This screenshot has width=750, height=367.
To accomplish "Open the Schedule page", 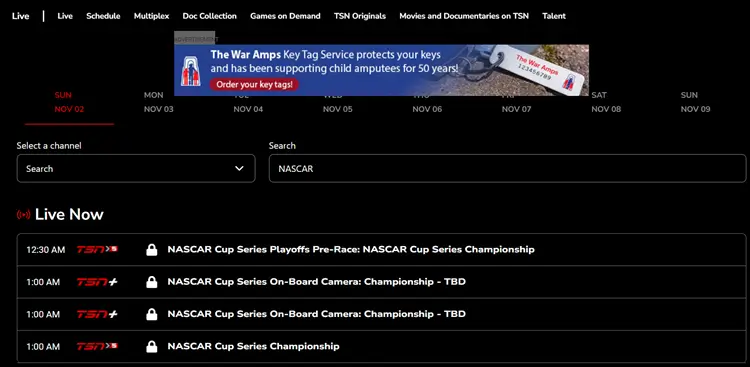I will point(103,16).
